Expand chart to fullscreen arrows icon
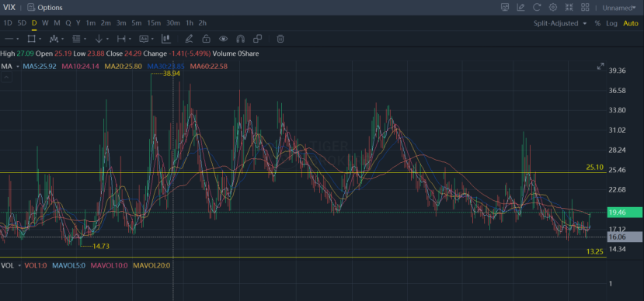 tap(600, 67)
